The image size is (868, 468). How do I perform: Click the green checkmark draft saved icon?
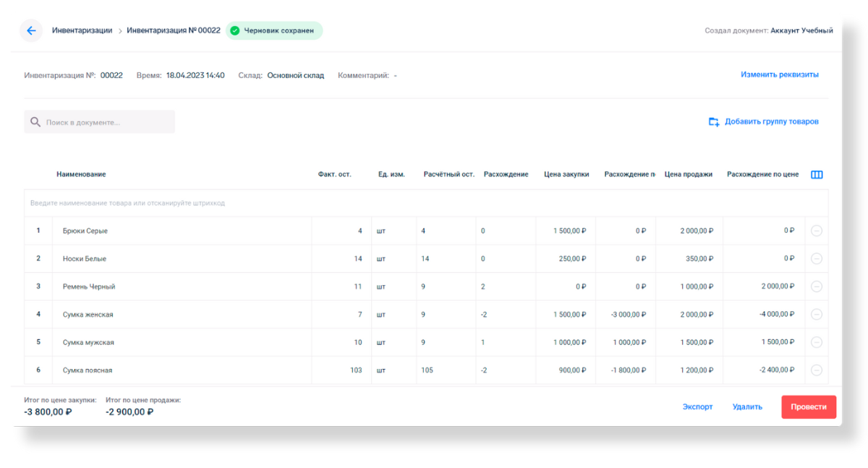tap(234, 31)
